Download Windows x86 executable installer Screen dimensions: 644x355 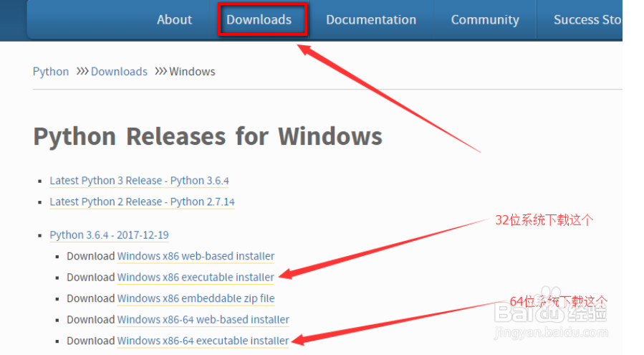pyautogui.click(x=196, y=277)
